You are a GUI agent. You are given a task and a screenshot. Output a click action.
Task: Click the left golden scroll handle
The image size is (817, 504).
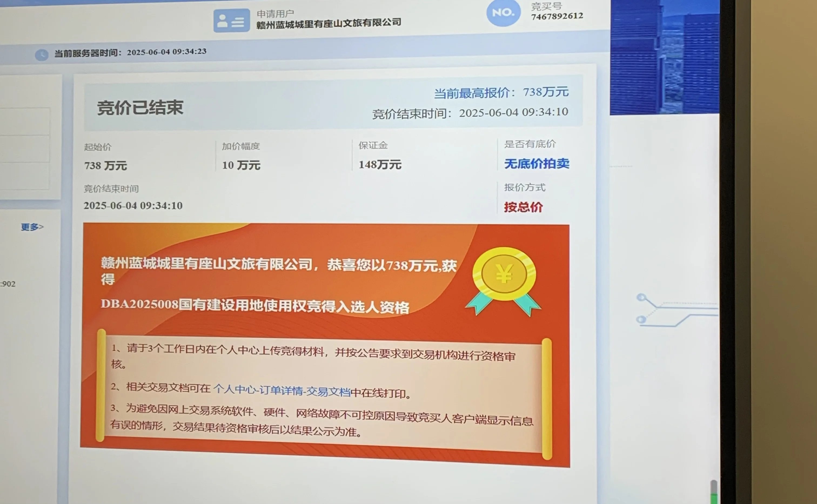pyautogui.click(x=101, y=386)
